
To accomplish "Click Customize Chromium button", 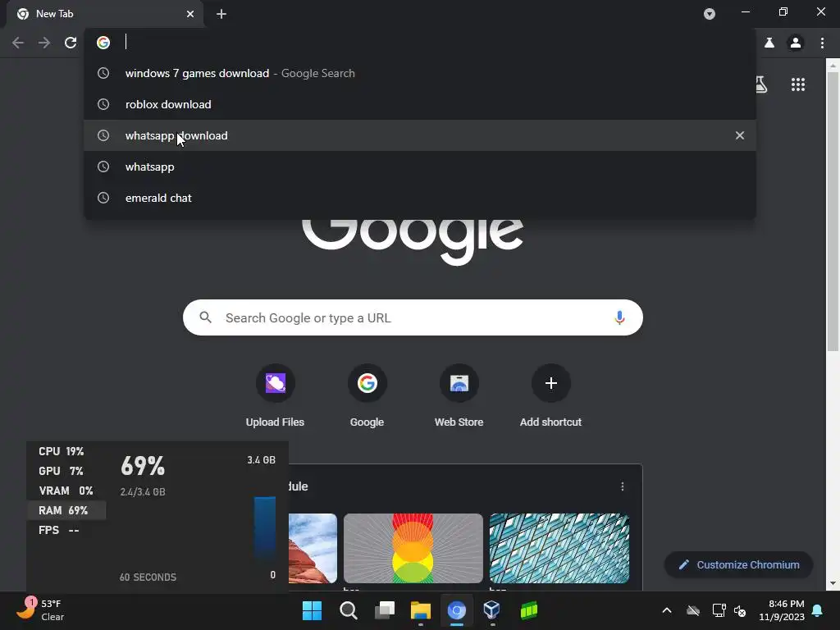I will click(x=739, y=564).
